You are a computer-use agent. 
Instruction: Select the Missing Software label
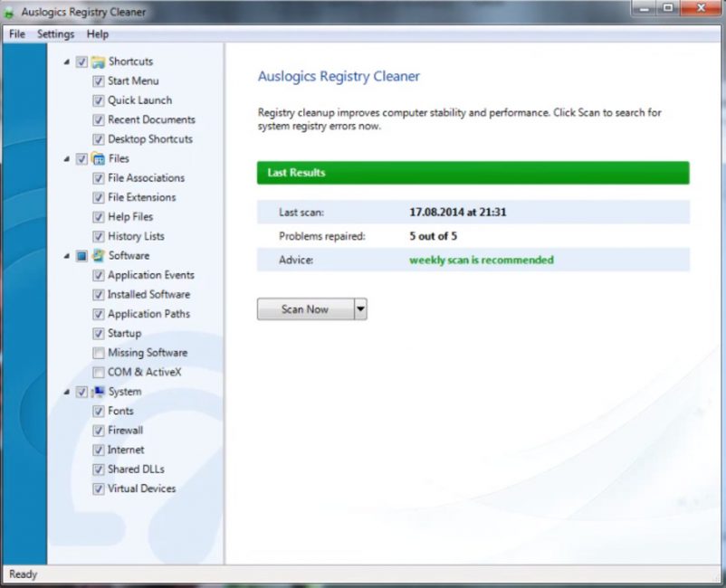[148, 353]
